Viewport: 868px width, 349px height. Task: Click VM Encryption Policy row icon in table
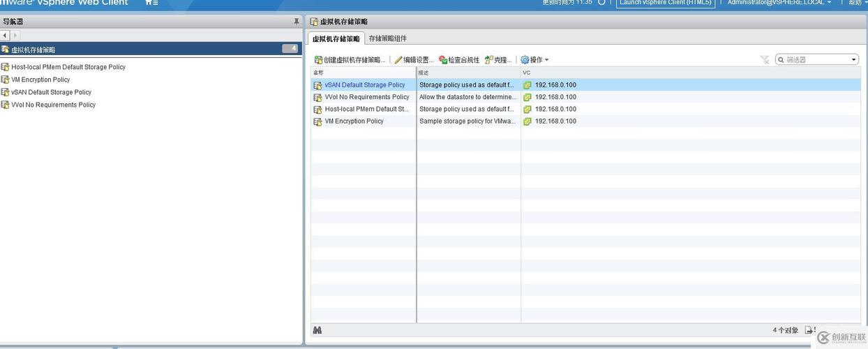tap(318, 121)
